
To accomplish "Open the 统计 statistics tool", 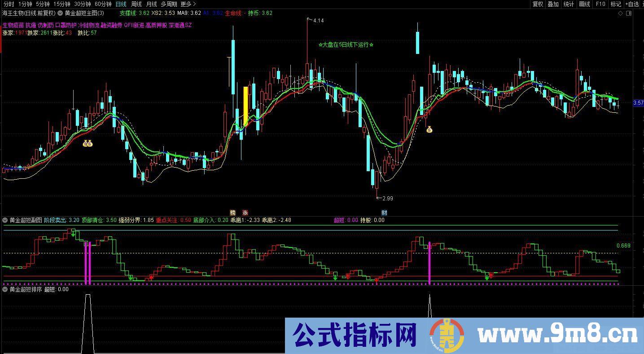I will pos(569,4).
